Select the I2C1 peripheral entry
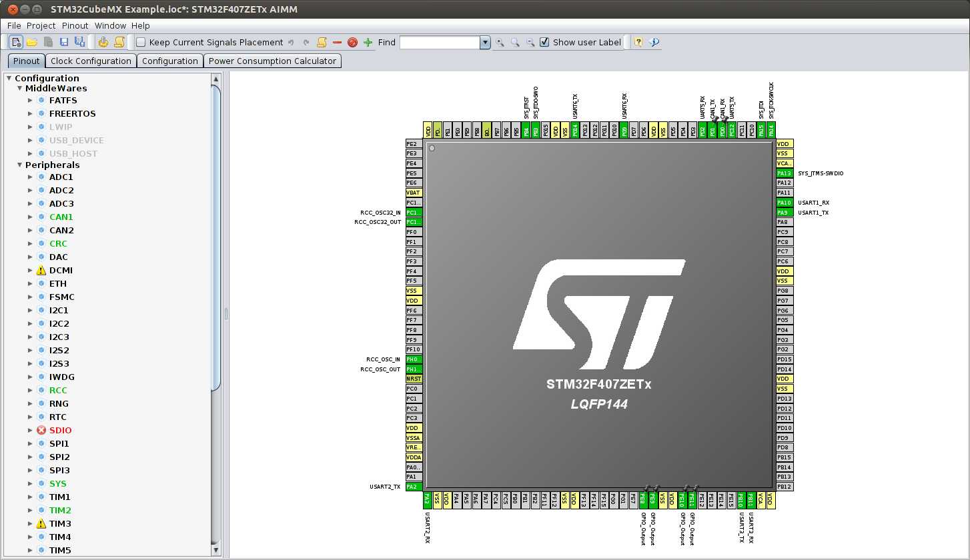The width and height of the screenshot is (970, 560). click(x=59, y=310)
